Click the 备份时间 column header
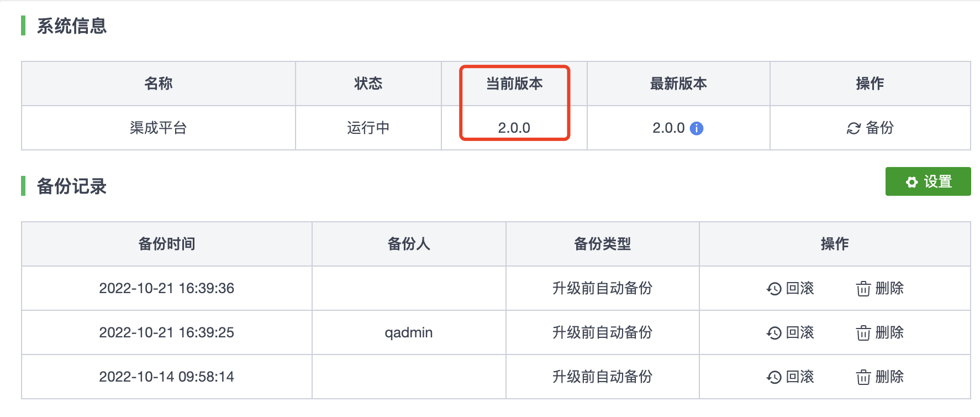 click(166, 244)
